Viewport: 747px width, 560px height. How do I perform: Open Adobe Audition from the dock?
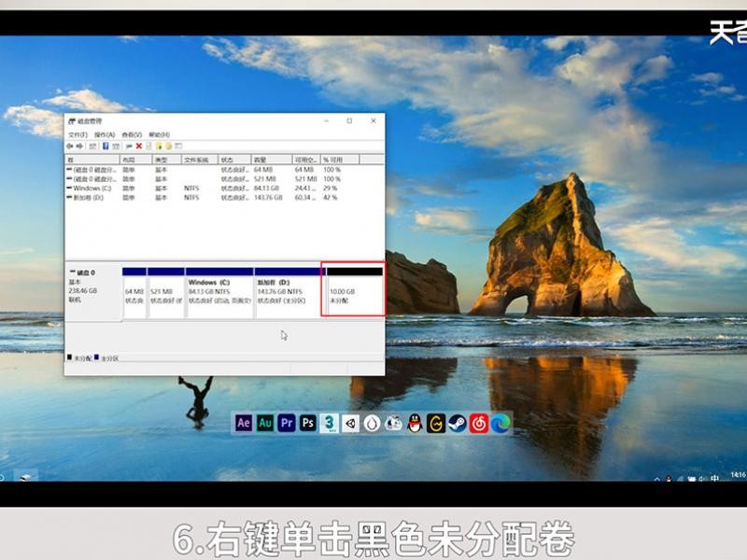pyautogui.click(x=265, y=423)
